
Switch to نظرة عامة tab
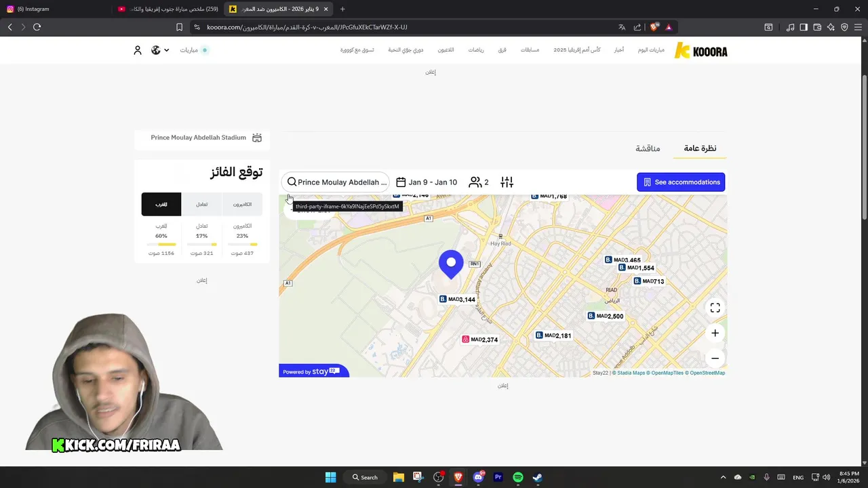click(x=700, y=148)
